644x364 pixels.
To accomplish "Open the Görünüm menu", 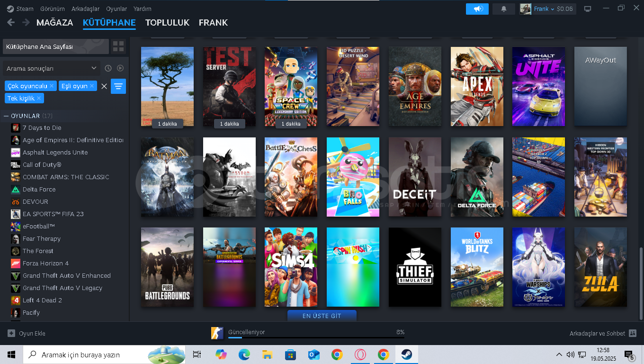I will (x=53, y=9).
